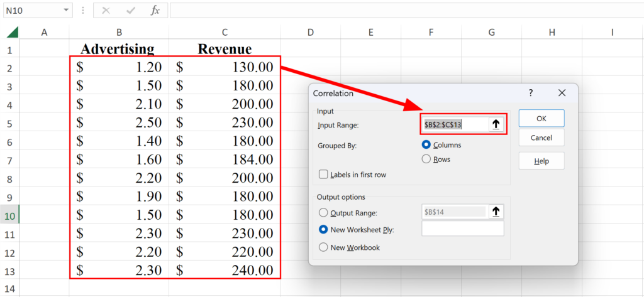Click the formula bar Enter checkmark icon
Screen dimensions: 644x297
[x=131, y=11]
